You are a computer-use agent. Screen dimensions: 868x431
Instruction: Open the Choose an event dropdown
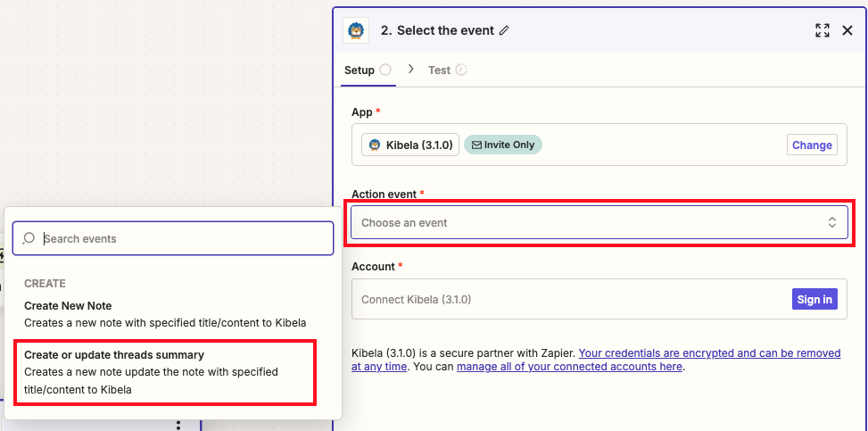click(x=599, y=223)
